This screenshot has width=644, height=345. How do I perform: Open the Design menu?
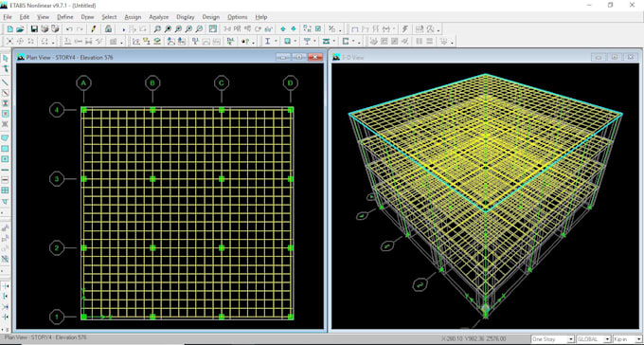tap(210, 17)
